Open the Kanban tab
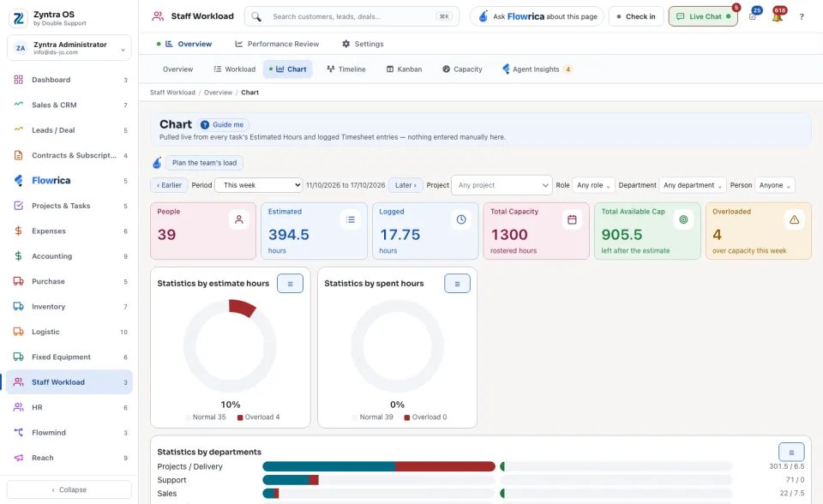The width and height of the screenshot is (823, 504). click(x=404, y=69)
